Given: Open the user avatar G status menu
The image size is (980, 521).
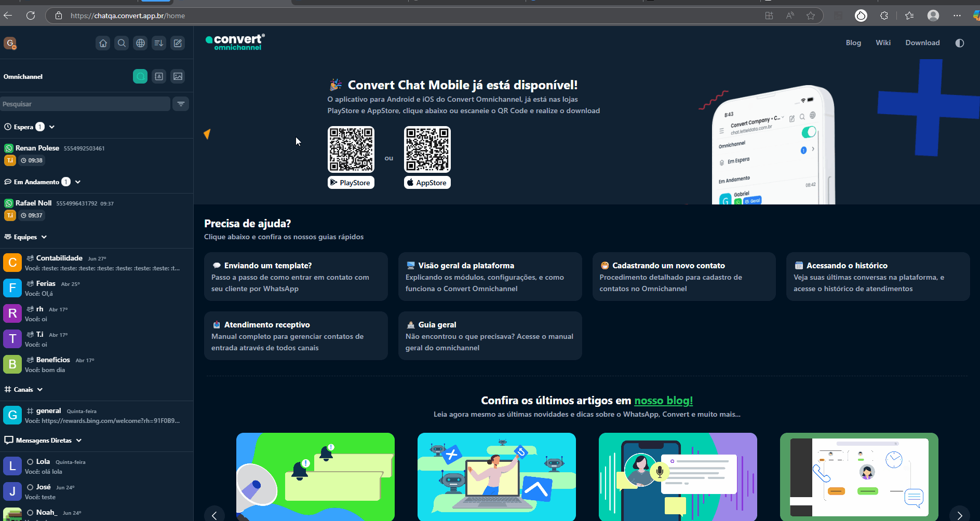Looking at the screenshot, I should [10, 43].
